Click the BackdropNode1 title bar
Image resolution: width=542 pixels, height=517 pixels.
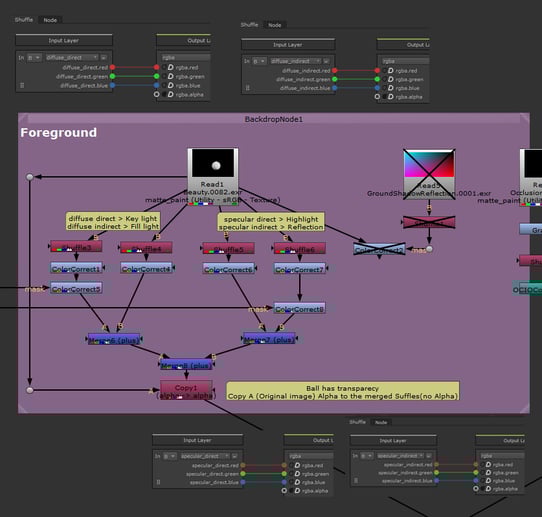click(x=274, y=119)
